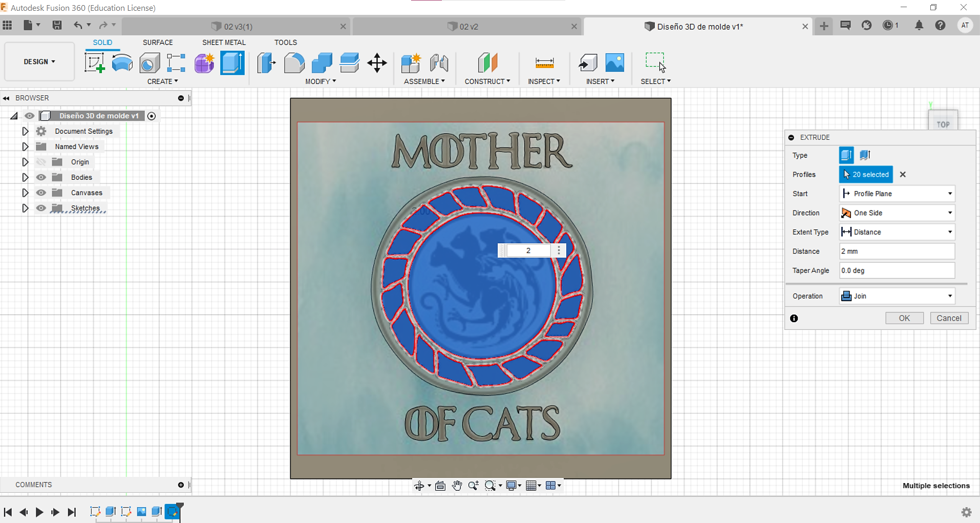Show the hidden Origin folder

(x=41, y=162)
